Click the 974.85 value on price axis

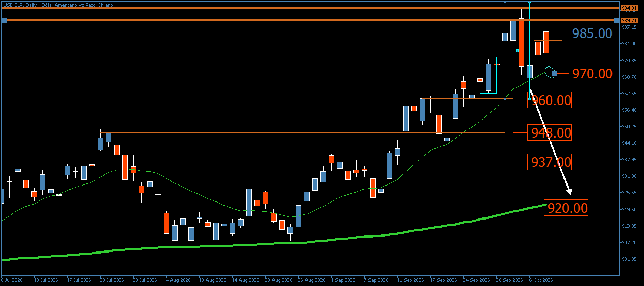[628, 60]
